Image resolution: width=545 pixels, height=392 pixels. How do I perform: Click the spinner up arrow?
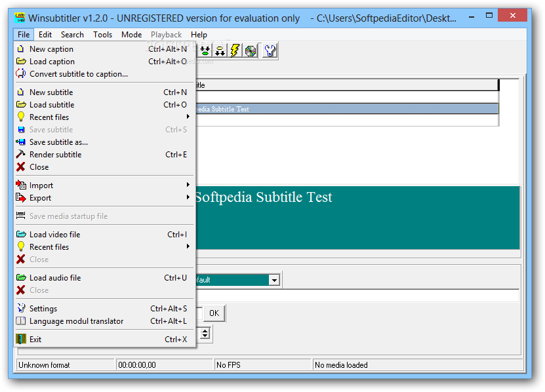205,330
